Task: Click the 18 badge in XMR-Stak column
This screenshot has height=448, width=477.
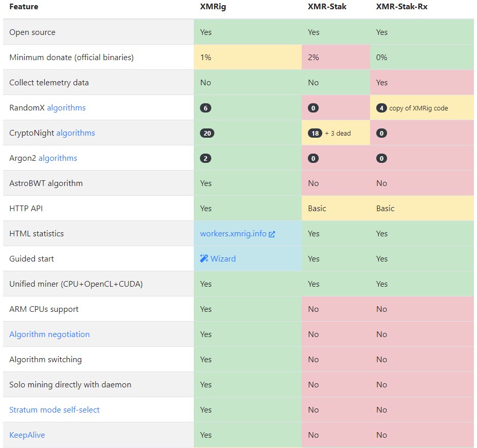Action: click(x=315, y=133)
